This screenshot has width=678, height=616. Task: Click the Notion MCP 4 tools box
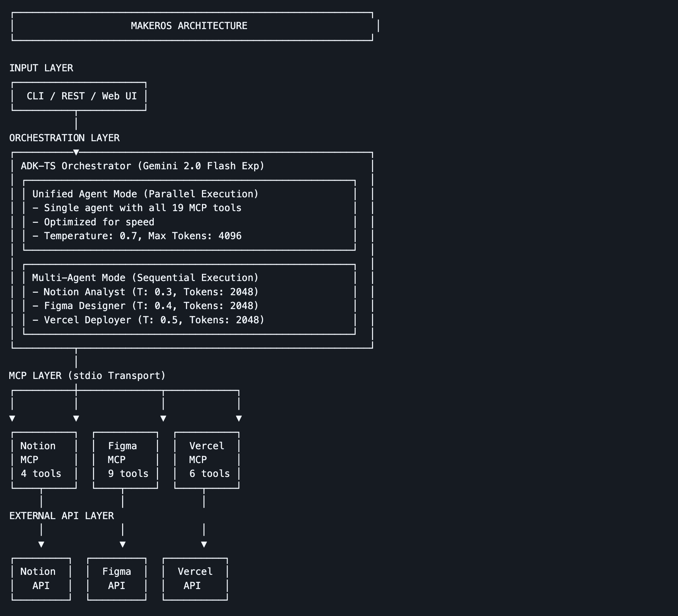click(44, 460)
